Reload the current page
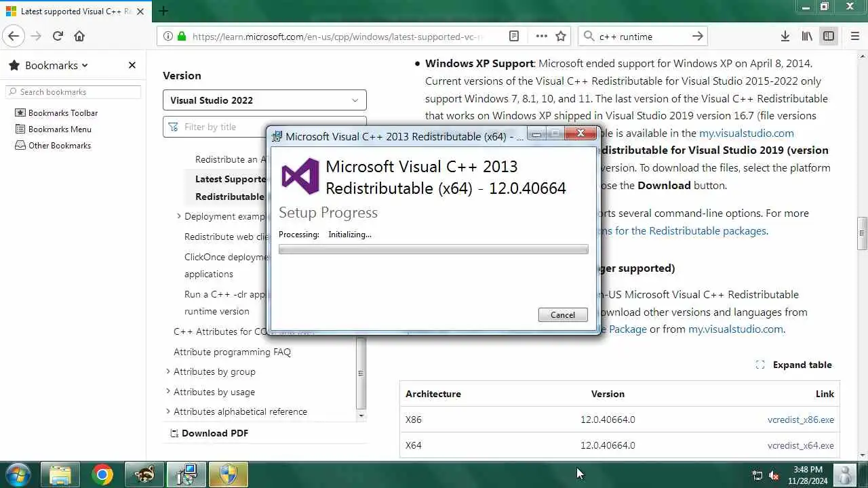 pyautogui.click(x=58, y=36)
